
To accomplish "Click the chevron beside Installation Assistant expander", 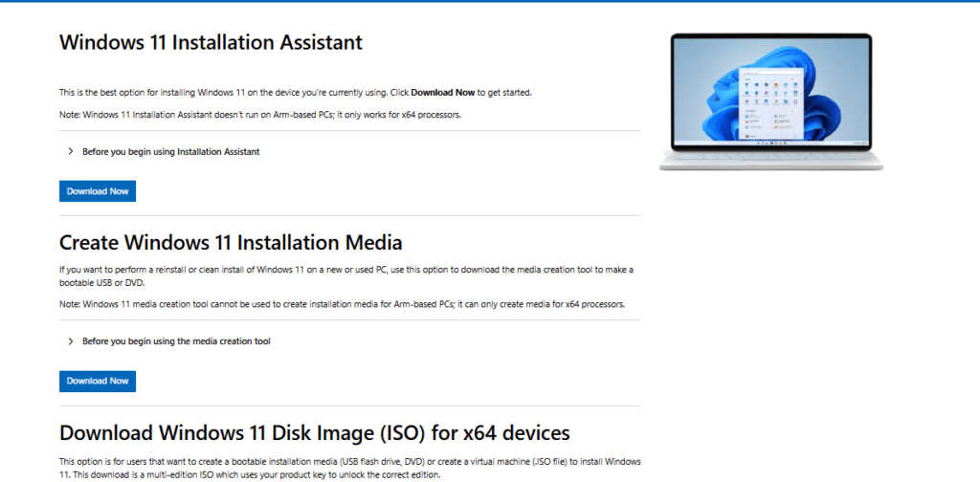I will tap(70, 152).
